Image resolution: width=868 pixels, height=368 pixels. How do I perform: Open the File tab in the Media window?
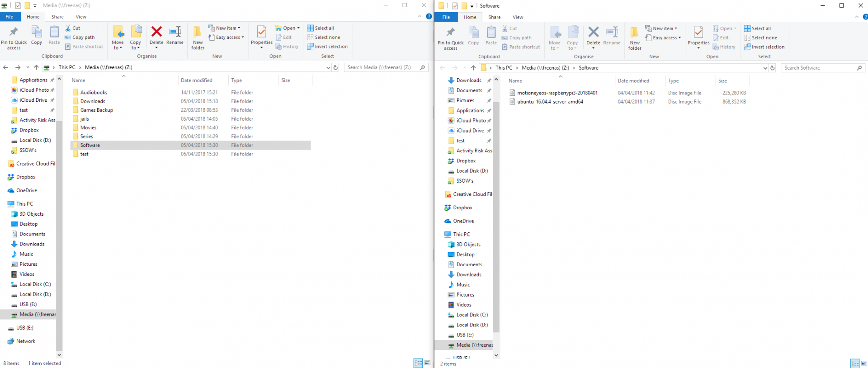pyautogui.click(x=9, y=17)
